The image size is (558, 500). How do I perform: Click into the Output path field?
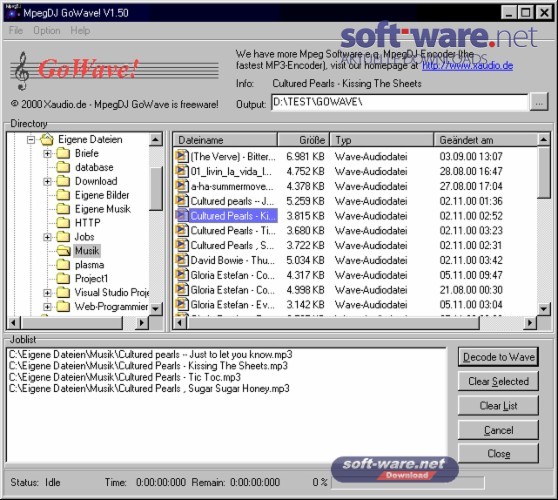[399, 102]
